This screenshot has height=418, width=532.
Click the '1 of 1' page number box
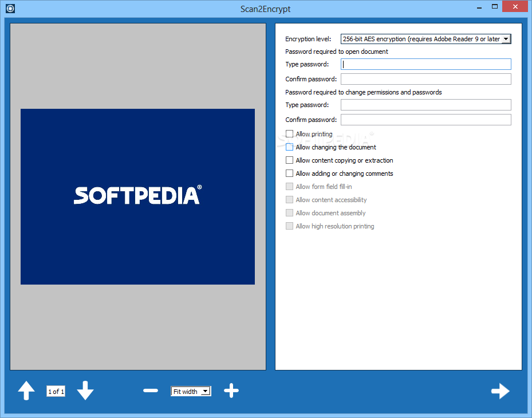(56, 391)
